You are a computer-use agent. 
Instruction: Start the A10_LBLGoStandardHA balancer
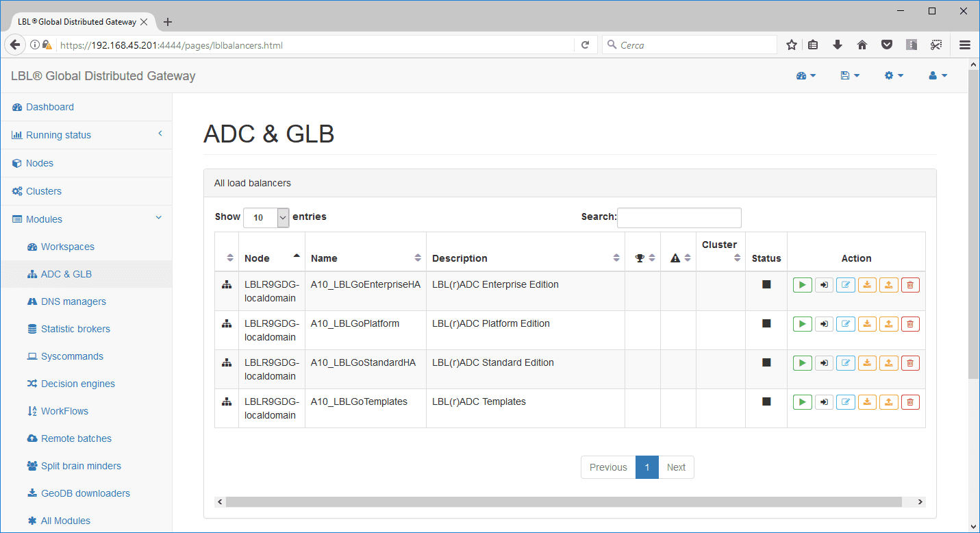[803, 363]
